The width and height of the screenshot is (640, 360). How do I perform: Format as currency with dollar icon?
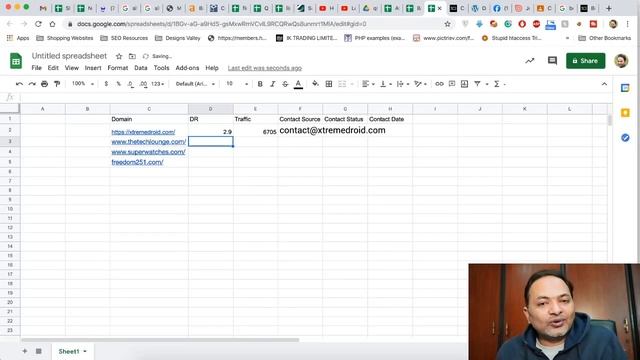pos(106,84)
